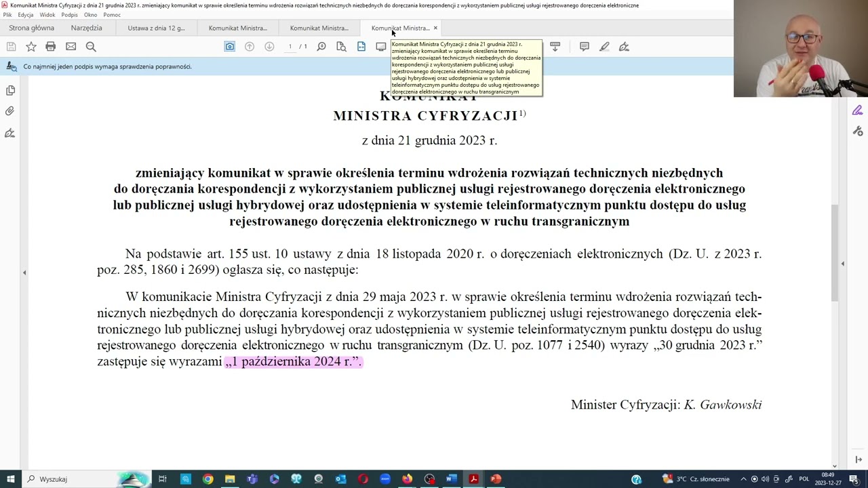The height and width of the screenshot is (488, 868).
Task: Open the Pomoc menu
Action: tap(112, 15)
